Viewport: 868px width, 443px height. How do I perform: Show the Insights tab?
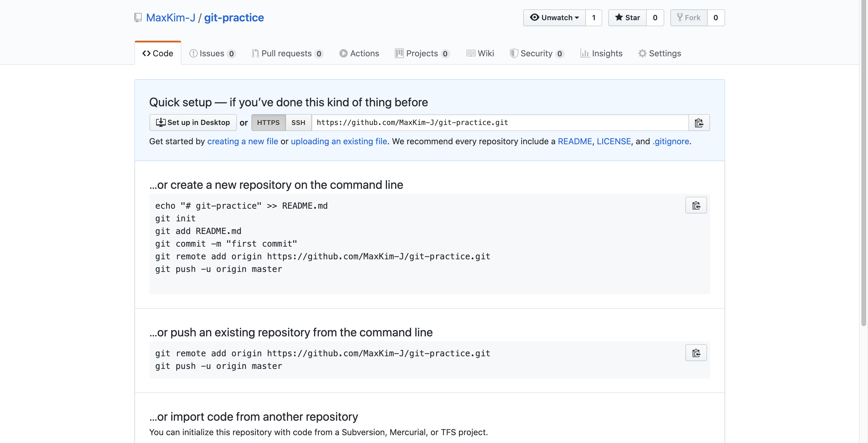(602, 53)
